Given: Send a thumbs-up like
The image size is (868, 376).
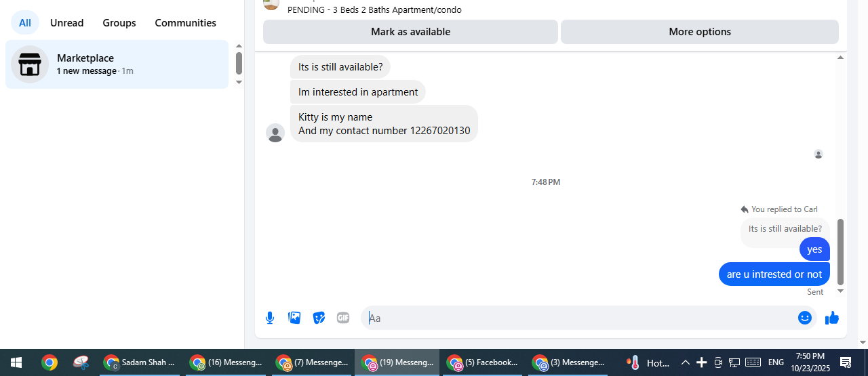Looking at the screenshot, I should (x=832, y=318).
